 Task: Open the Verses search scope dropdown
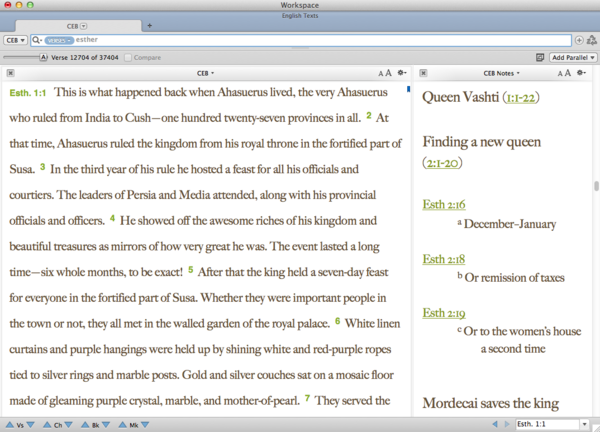(59, 40)
